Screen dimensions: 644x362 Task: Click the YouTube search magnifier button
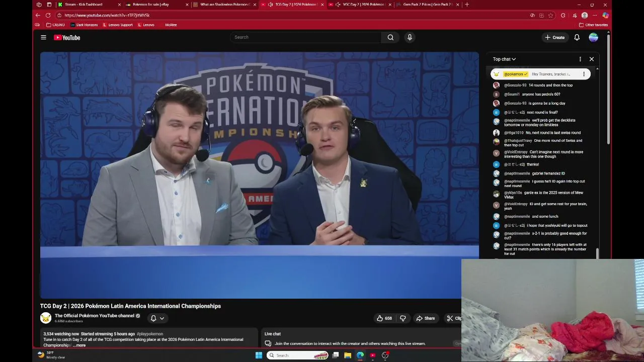coord(390,37)
